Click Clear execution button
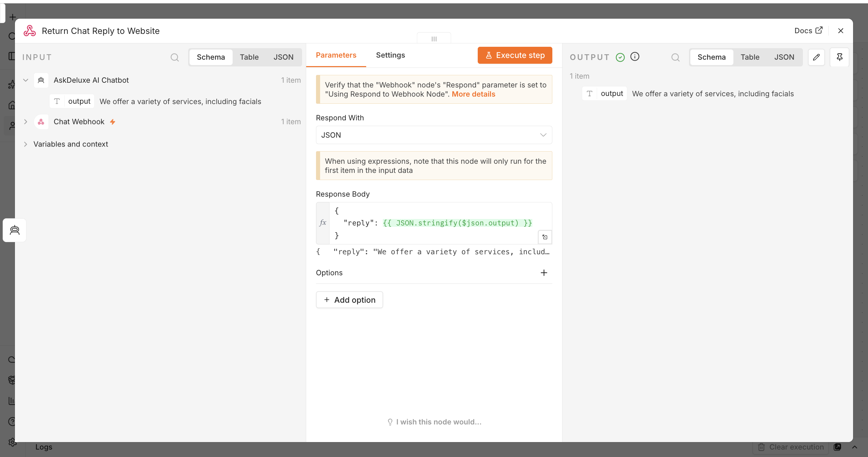The width and height of the screenshot is (868, 457). (791, 447)
